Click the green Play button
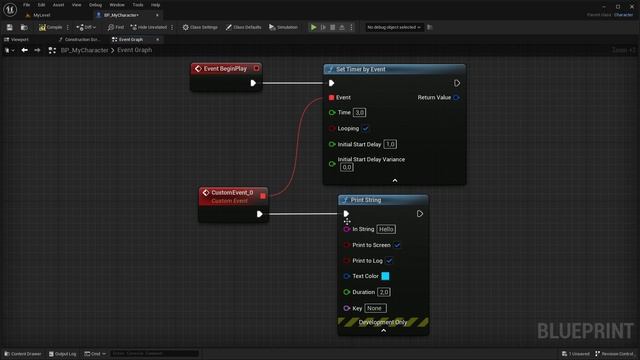Viewport: 640px width, 360px height. 313,27
